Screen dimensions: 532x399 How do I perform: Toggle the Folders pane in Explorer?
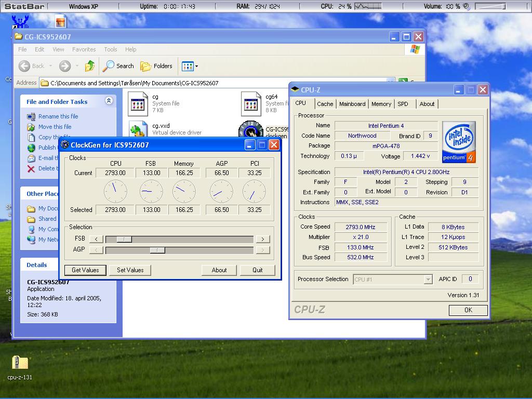point(156,66)
